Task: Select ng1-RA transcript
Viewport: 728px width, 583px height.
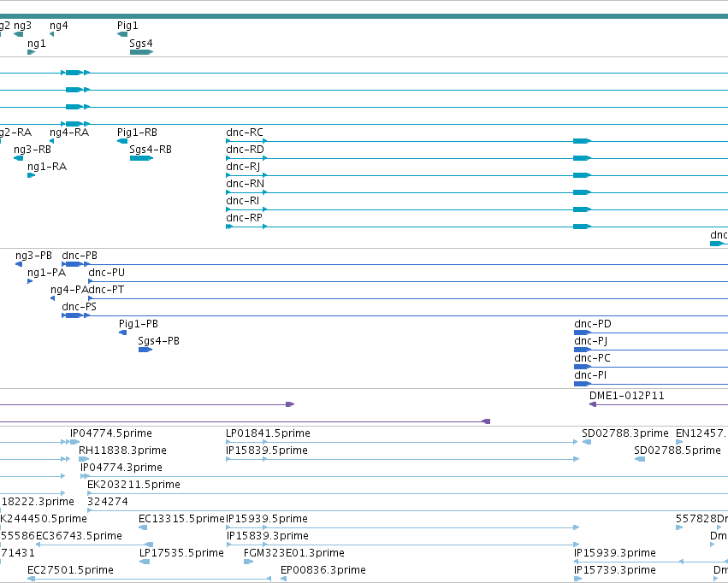Action: [x=31, y=175]
